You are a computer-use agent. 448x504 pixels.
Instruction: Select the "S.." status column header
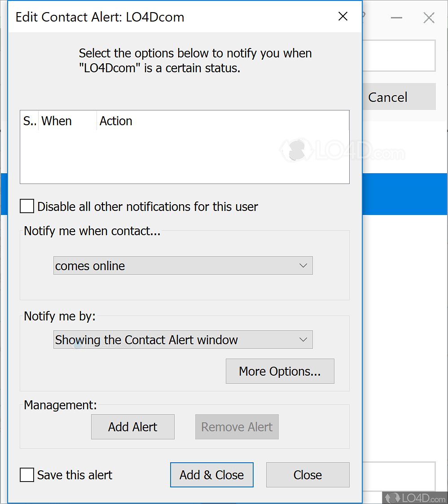pos(29,121)
